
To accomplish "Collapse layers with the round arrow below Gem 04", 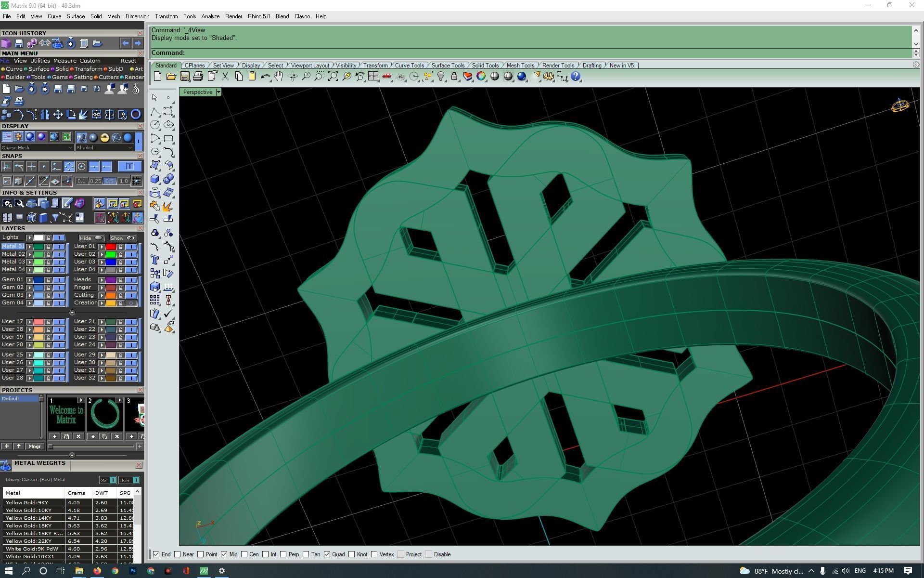I will (72, 313).
